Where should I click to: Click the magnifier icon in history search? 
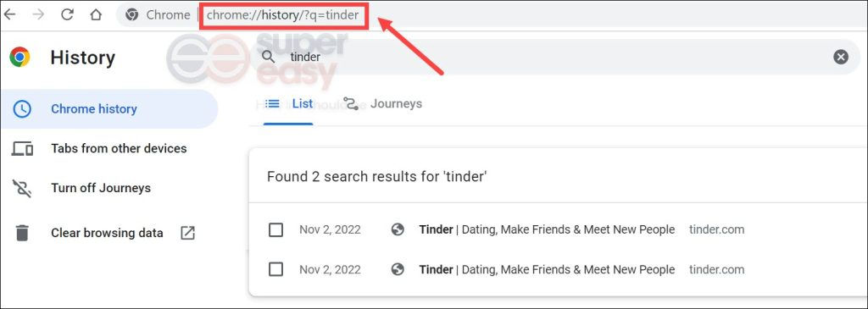(x=268, y=57)
